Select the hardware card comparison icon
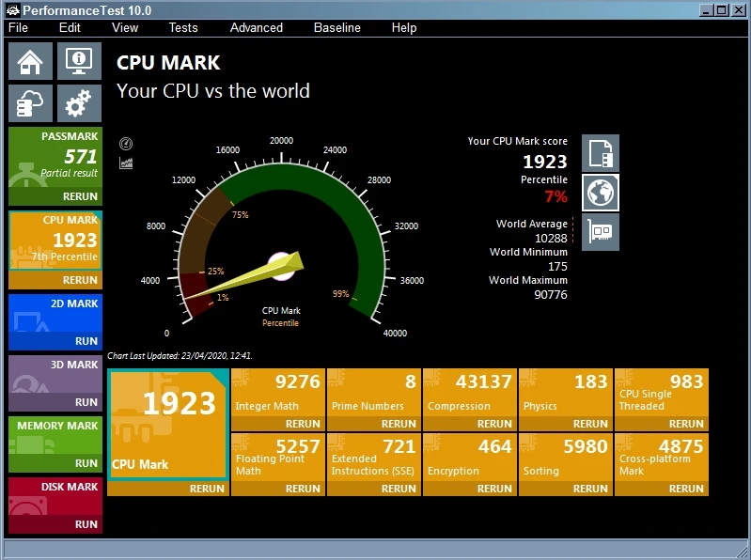The width and height of the screenshot is (751, 560). pyautogui.click(x=601, y=232)
